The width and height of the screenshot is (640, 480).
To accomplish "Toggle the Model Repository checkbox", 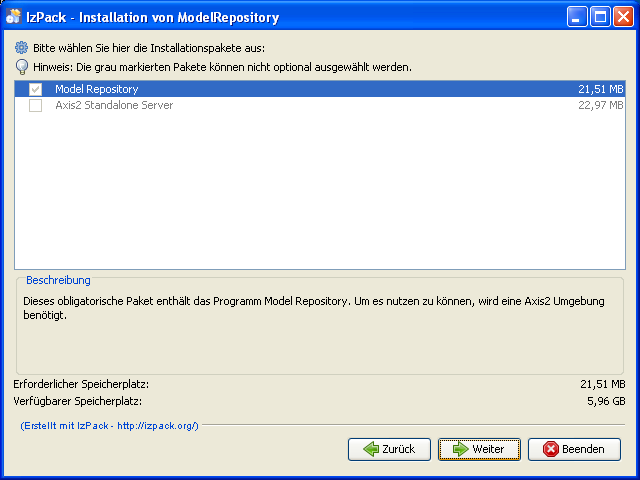I will point(36,89).
